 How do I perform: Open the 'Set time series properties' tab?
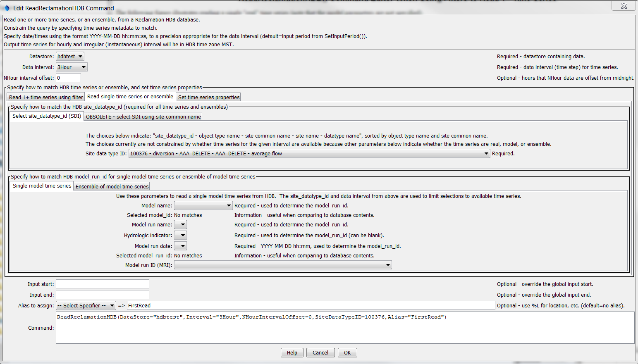point(208,97)
